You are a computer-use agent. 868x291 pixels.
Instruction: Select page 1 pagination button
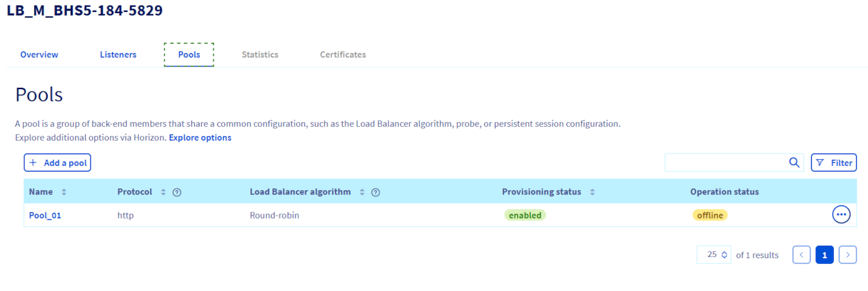point(825,254)
